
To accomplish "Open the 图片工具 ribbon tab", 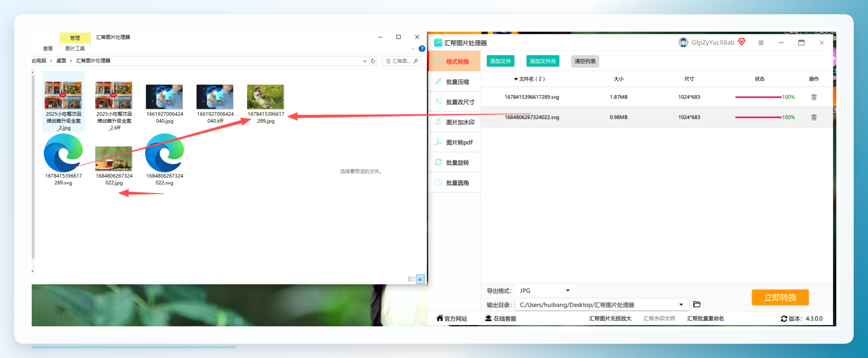I will click(75, 49).
